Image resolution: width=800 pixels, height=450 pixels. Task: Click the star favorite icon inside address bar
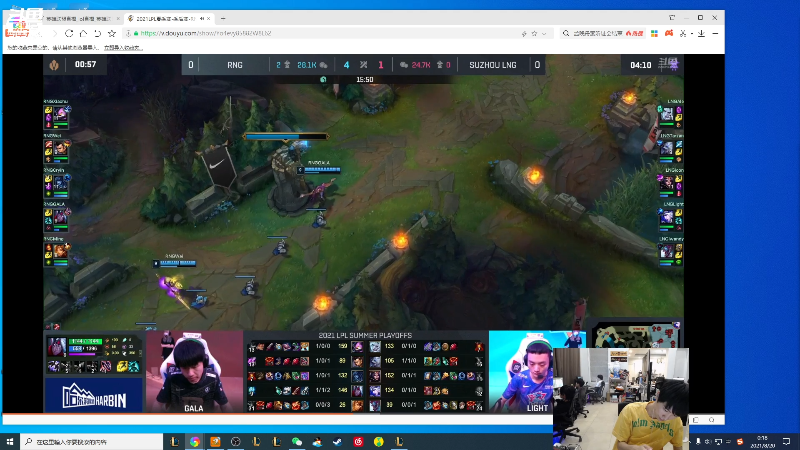(534, 34)
